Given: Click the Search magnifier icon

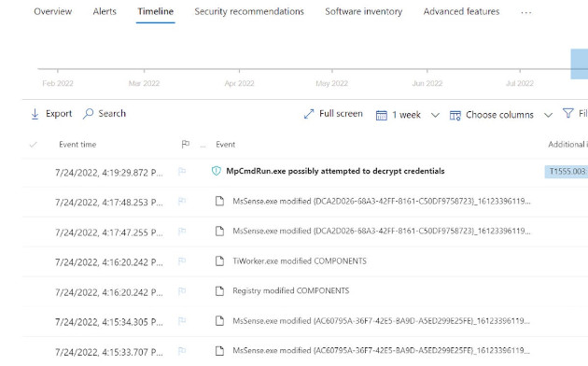Looking at the screenshot, I should [x=88, y=114].
